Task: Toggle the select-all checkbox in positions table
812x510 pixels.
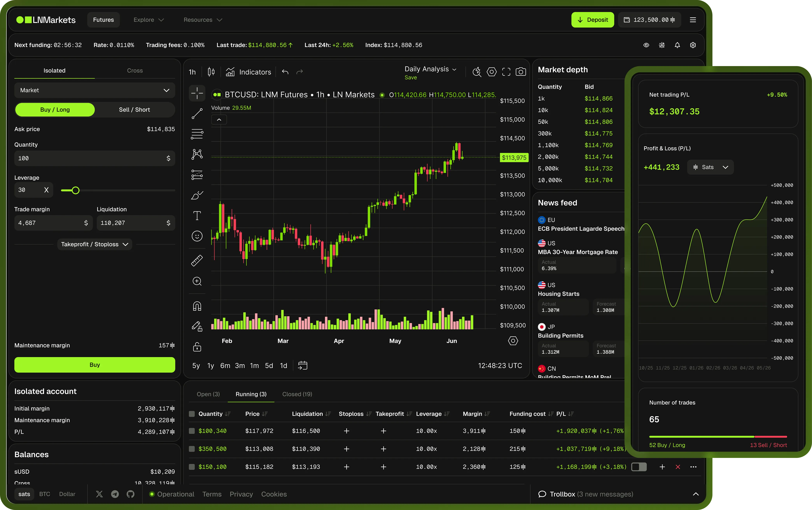Action: [x=192, y=414]
